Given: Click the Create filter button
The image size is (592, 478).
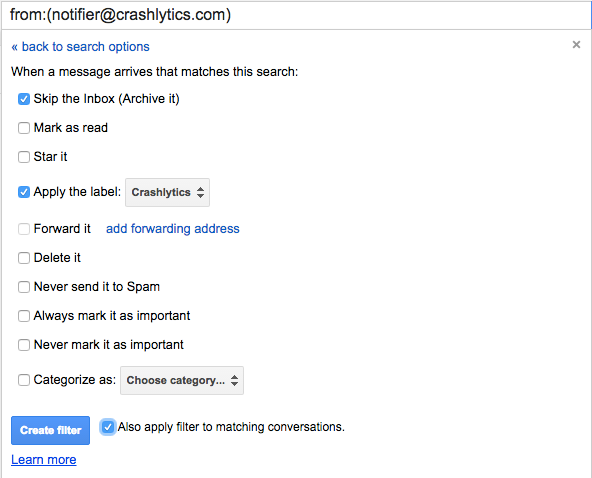Looking at the screenshot, I should pos(51,430).
